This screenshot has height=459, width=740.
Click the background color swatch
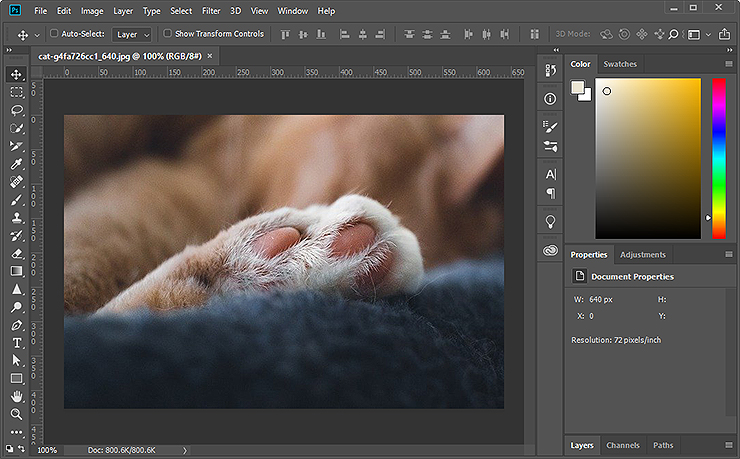click(586, 96)
